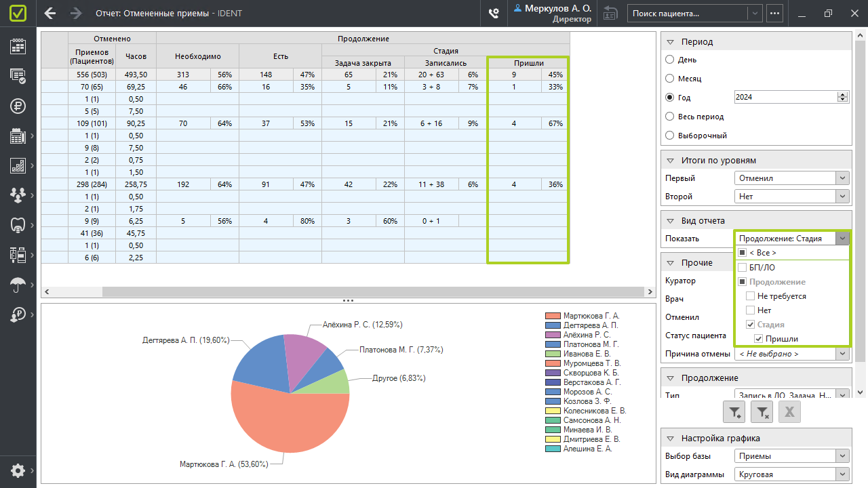Viewport: 868px width, 488px height.
Task: Click the Задача закрыта column header
Action: pyautogui.click(x=363, y=63)
